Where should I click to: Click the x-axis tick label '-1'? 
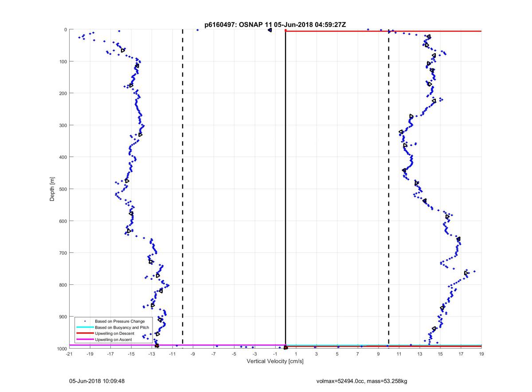tap(275, 354)
